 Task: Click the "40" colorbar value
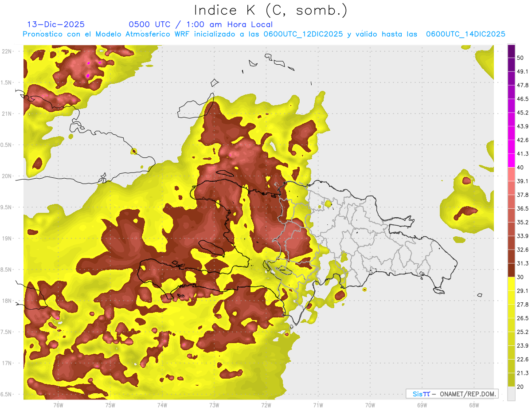(521, 168)
